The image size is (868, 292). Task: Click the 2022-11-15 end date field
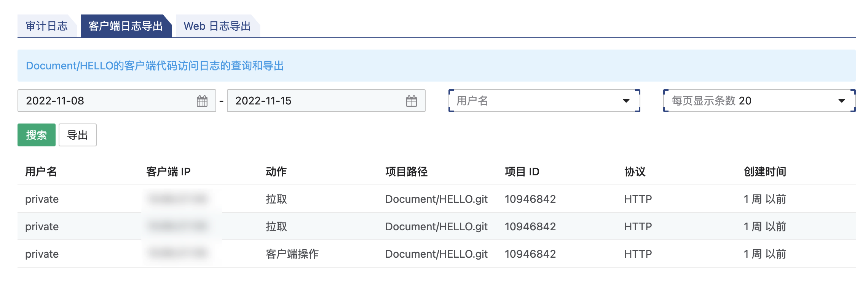316,101
